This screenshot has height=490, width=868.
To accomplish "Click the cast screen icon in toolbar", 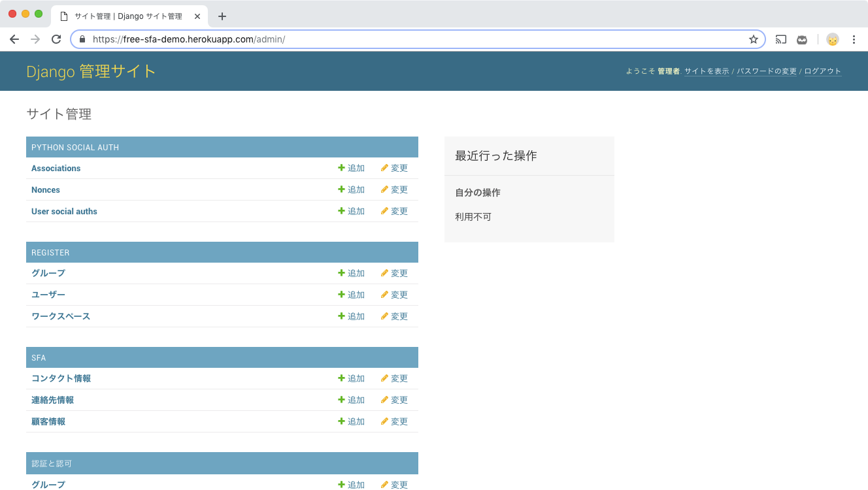I will (780, 39).
